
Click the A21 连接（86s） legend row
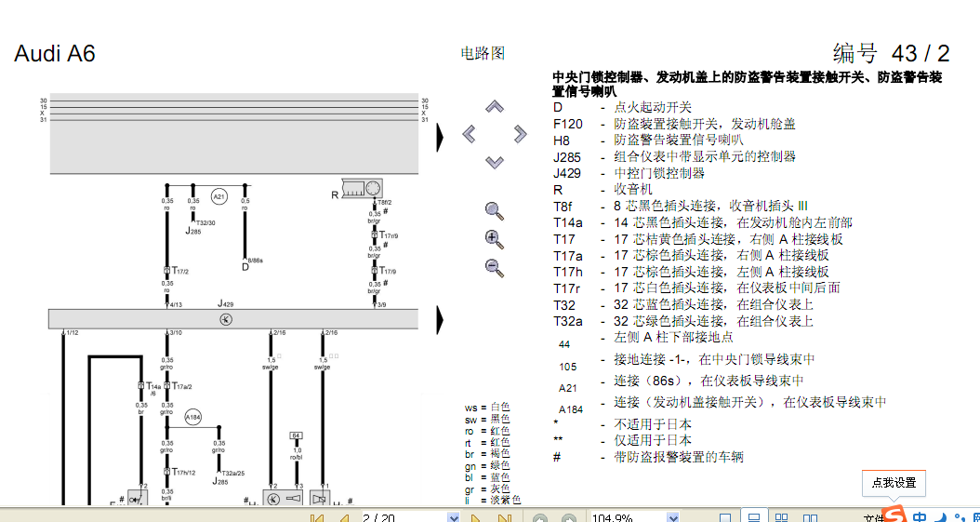[682, 384]
